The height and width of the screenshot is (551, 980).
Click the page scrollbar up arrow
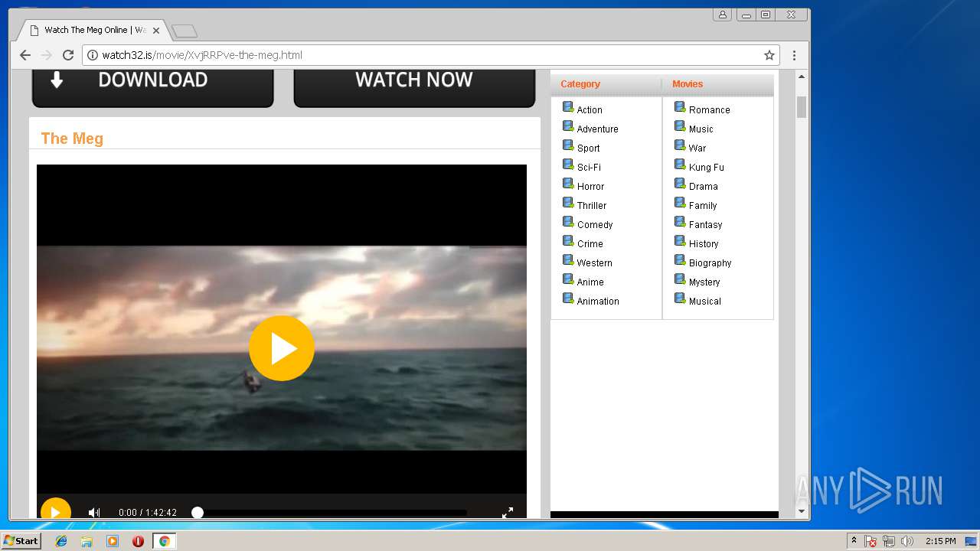(x=802, y=77)
